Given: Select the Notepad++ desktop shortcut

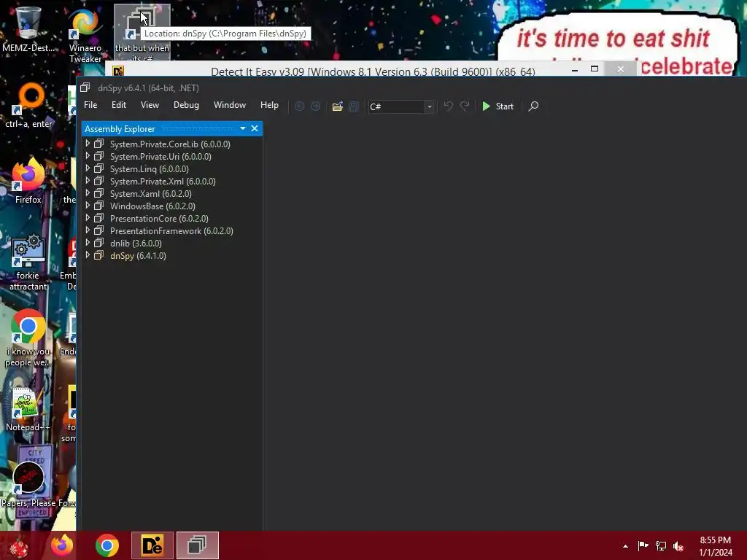Looking at the screenshot, I should pyautogui.click(x=28, y=410).
